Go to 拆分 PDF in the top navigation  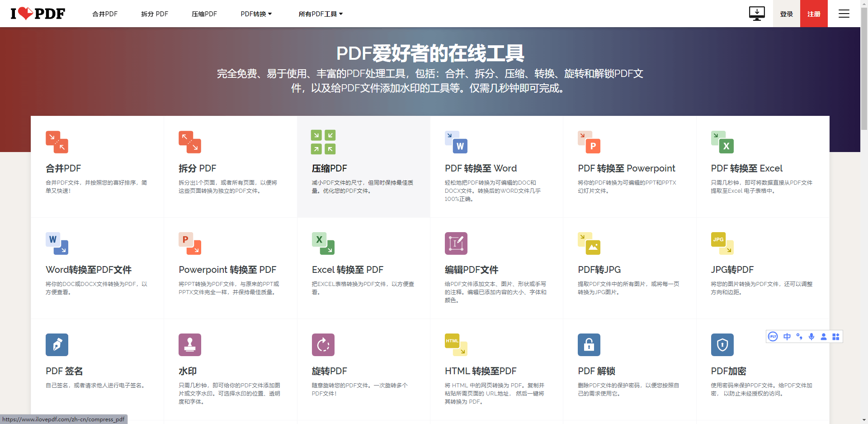(155, 14)
